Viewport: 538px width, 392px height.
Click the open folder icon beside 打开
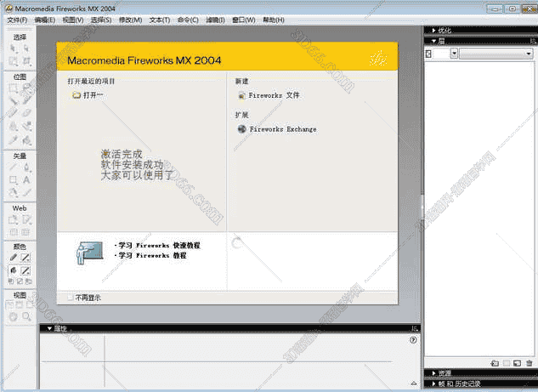coord(77,95)
